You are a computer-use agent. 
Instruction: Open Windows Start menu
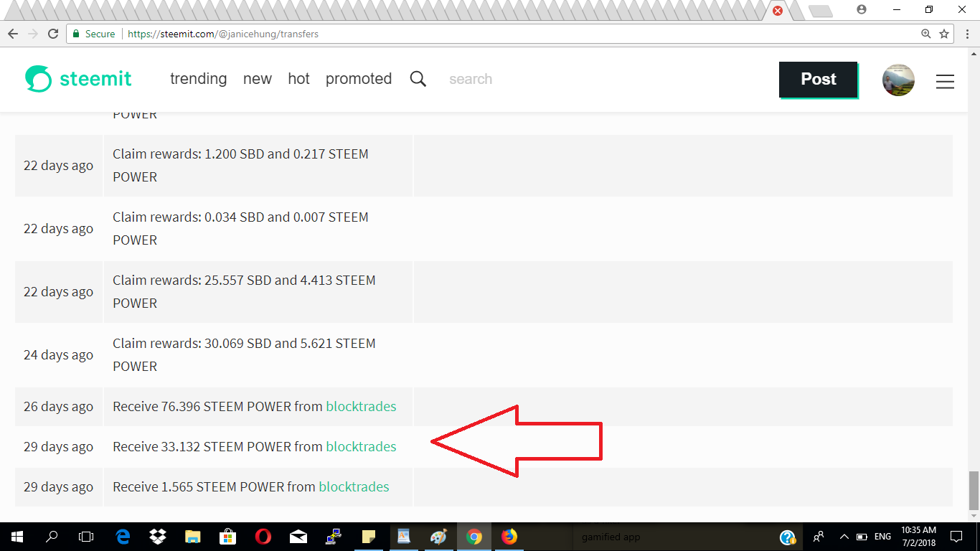pyautogui.click(x=17, y=537)
